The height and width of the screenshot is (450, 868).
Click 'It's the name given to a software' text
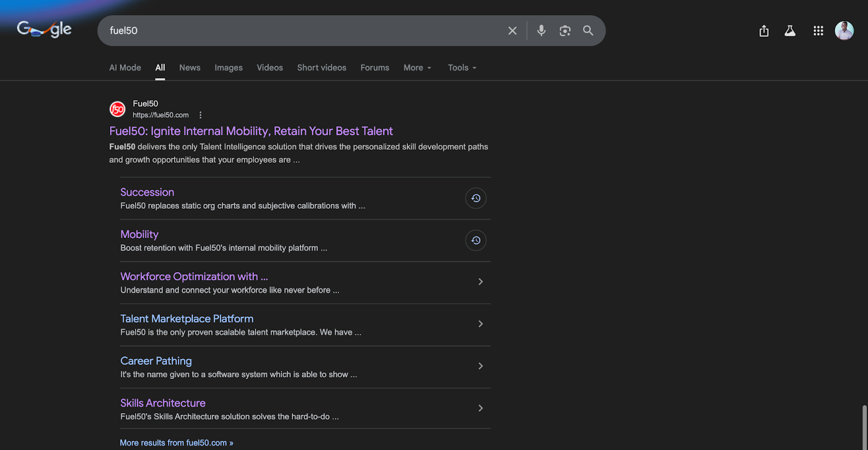click(239, 375)
